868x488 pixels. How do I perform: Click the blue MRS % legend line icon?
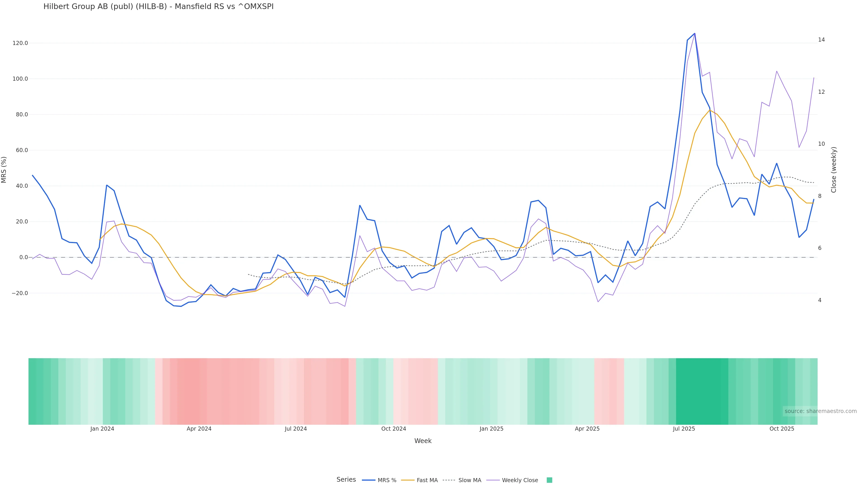click(x=369, y=480)
